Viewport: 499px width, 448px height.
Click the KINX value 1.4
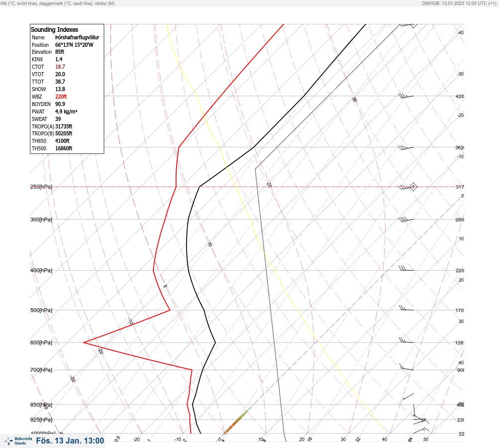pyautogui.click(x=59, y=59)
